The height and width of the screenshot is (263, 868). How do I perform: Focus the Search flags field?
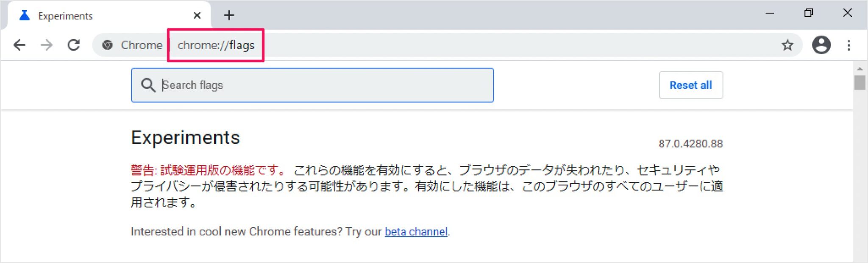coord(312,85)
